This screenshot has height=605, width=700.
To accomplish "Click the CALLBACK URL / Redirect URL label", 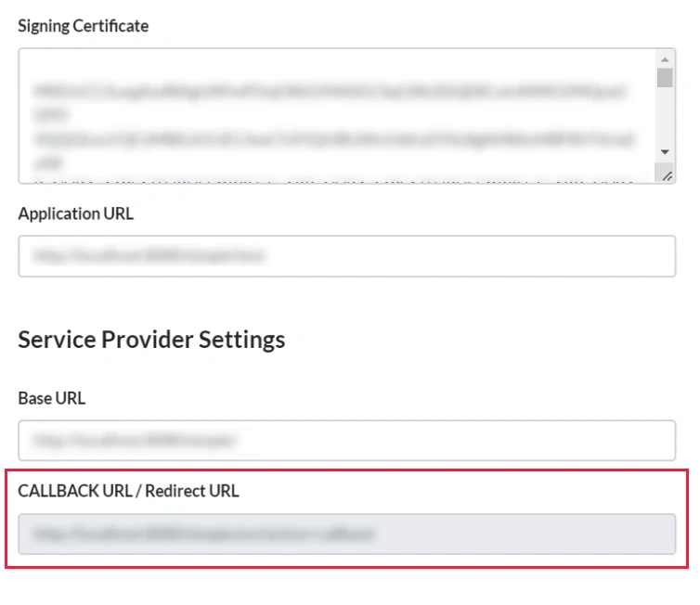I will (x=128, y=491).
